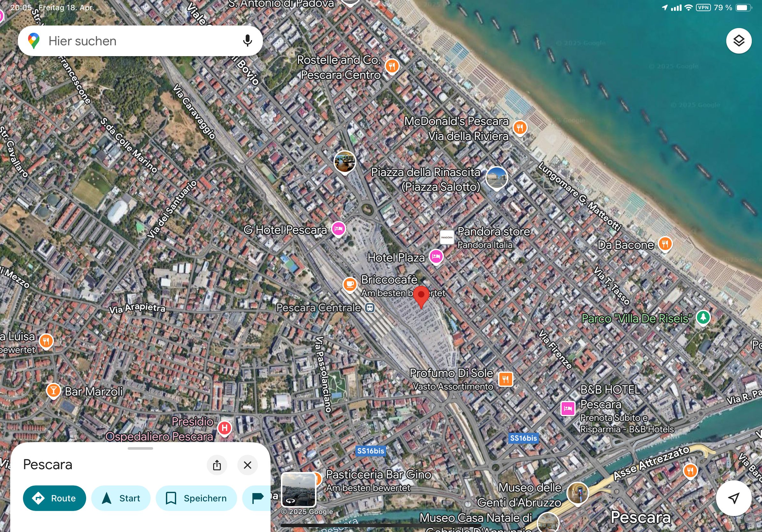
Task: Select the Bar Marzoli cocktail icon
Action: [53, 391]
